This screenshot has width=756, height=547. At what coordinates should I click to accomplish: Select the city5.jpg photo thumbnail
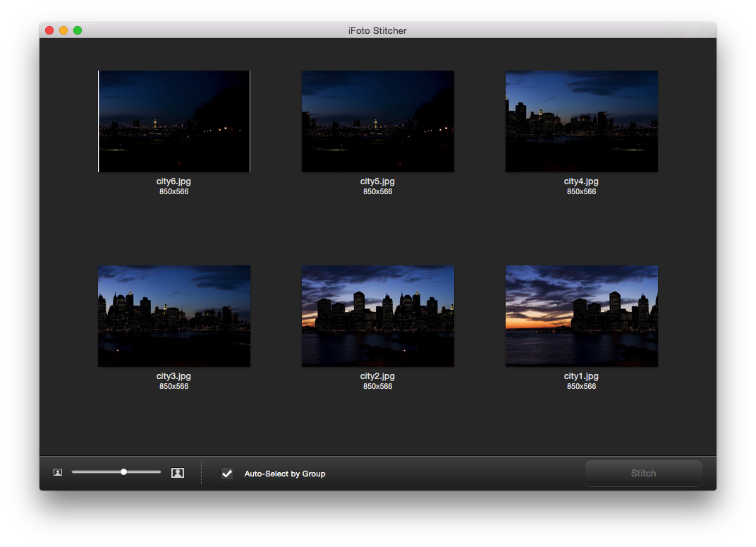tap(377, 121)
